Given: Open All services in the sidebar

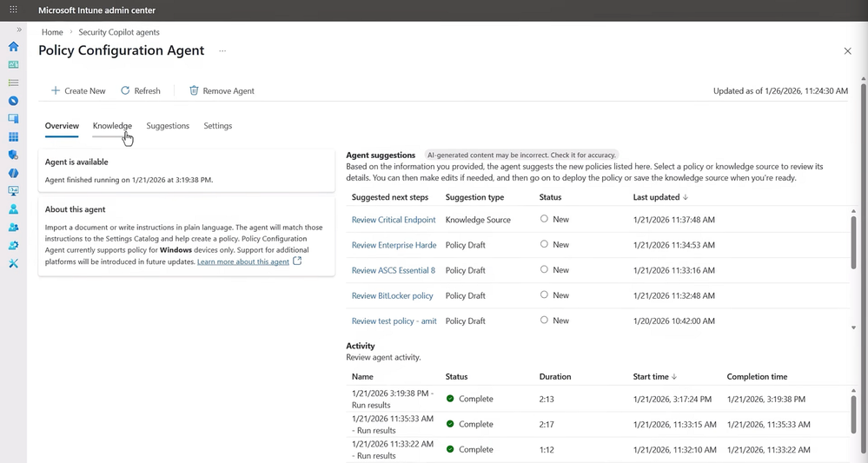Looking at the screenshot, I should 13,83.
